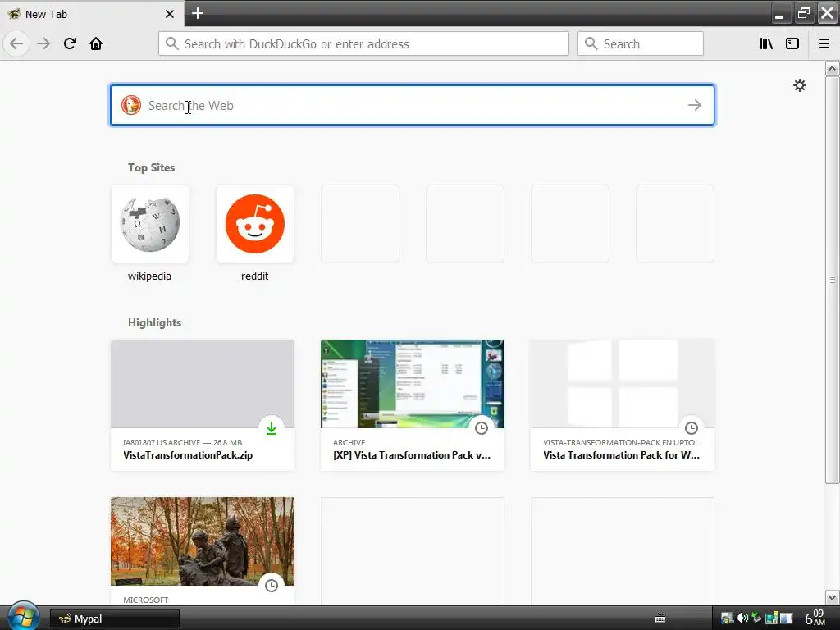Close the New Tab tab
Screen dimensions: 840x630
[x=170, y=14]
